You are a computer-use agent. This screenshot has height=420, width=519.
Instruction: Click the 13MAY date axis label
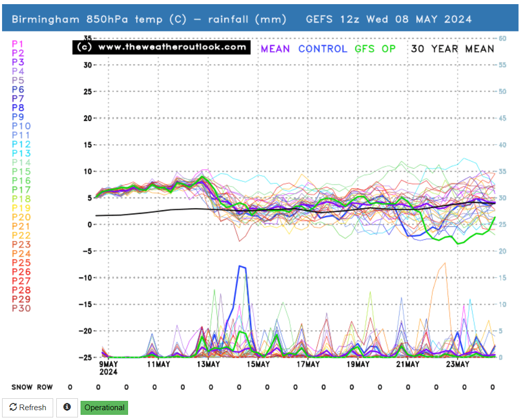pyautogui.click(x=208, y=364)
